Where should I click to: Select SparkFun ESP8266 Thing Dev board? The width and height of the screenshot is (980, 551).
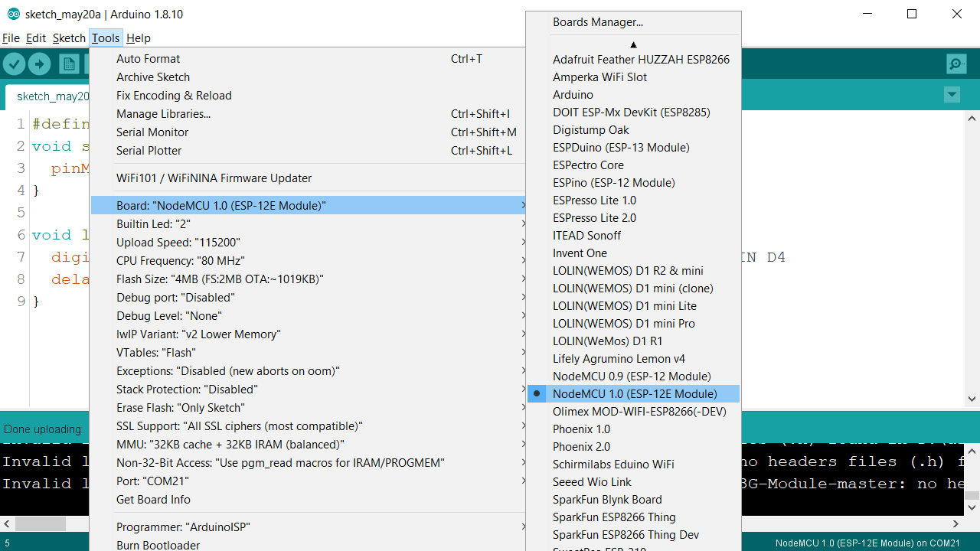[x=633, y=535]
